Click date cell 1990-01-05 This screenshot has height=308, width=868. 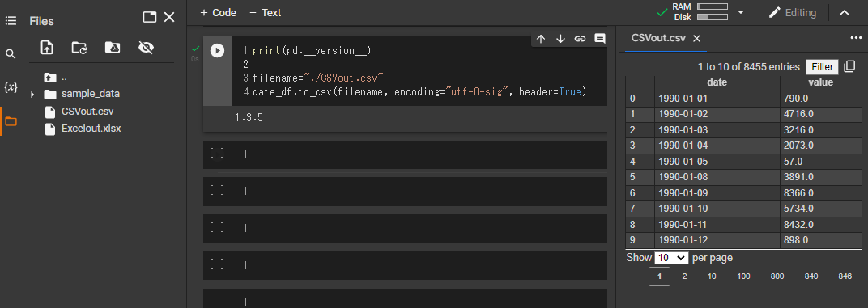pos(717,162)
